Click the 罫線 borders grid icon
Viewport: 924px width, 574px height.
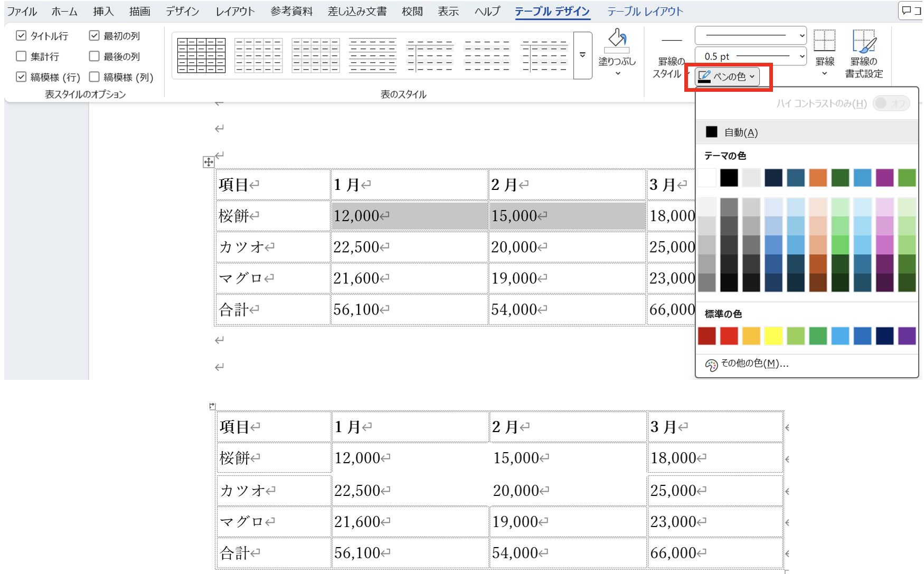click(824, 41)
